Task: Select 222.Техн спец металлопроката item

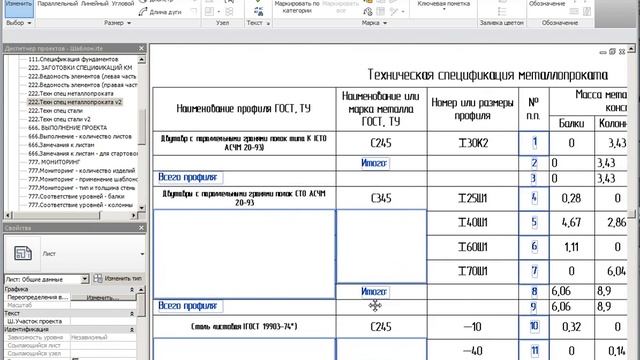Action: 71,93
